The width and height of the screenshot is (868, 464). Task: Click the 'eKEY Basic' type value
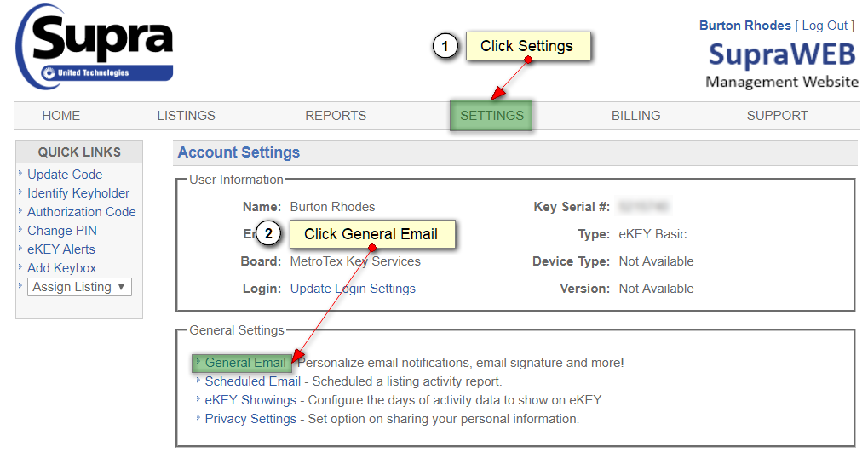(x=652, y=234)
